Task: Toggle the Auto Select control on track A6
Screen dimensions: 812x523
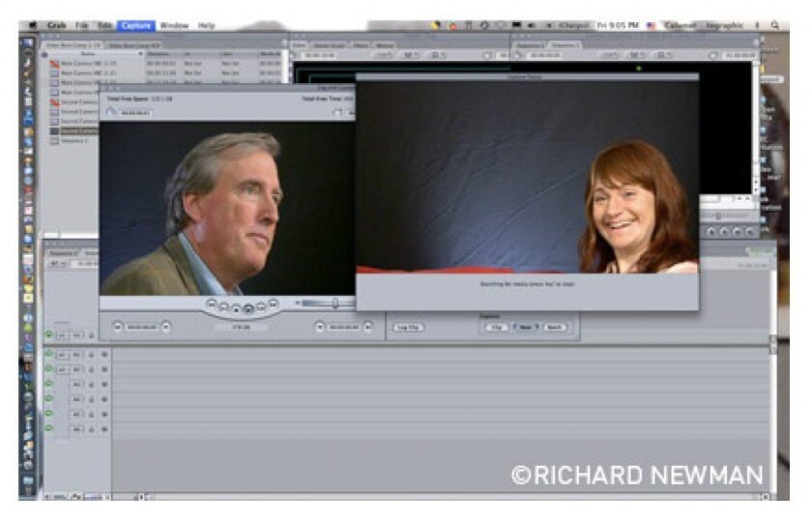Action: [x=104, y=429]
